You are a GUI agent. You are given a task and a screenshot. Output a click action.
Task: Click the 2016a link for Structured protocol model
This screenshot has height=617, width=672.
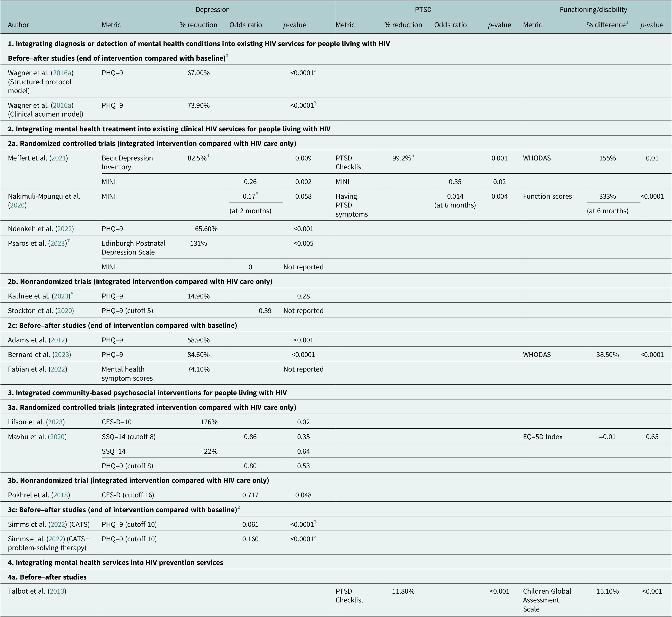click(62, 73)
